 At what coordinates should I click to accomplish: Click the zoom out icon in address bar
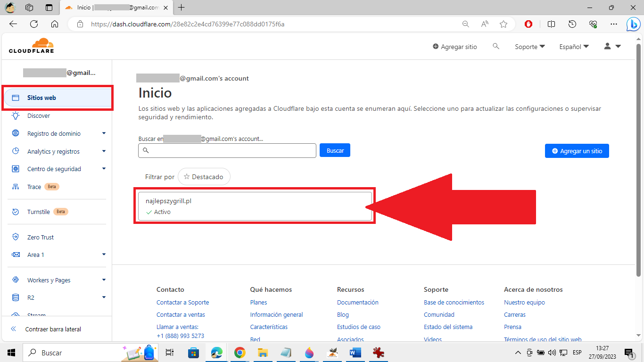(x=465, y=24)
